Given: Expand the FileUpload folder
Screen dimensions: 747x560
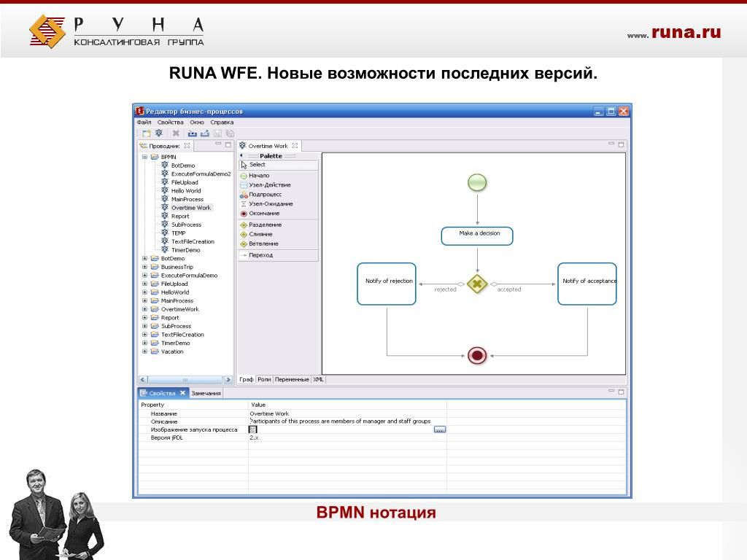Looking at the screenshot, I should 145,284.
